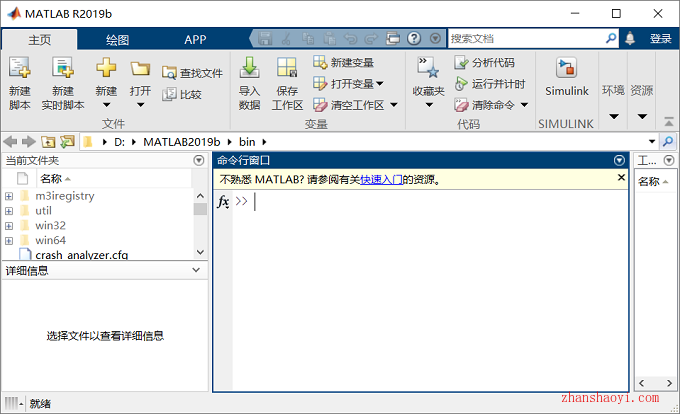Open the address bar path dropdown arrow
Screen dimensions: 680x414
pyautogui.click(x=652, y=142)
